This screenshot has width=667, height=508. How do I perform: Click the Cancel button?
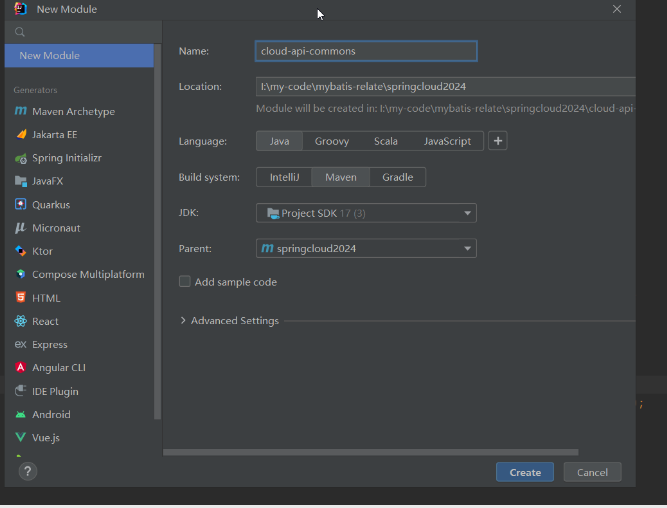[x=592, y=472]
